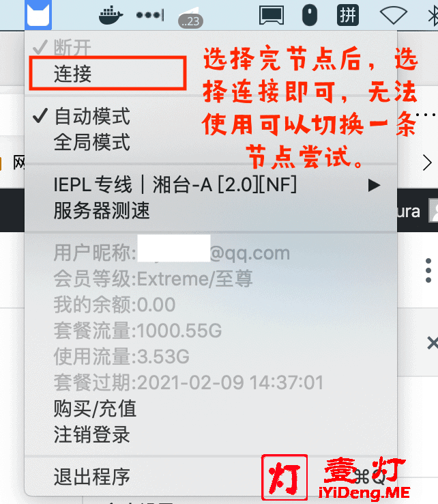The height and width of the screenshot is (504, 438).
Task: Click the right chevron behind the menu
Action: click(427, 163)
